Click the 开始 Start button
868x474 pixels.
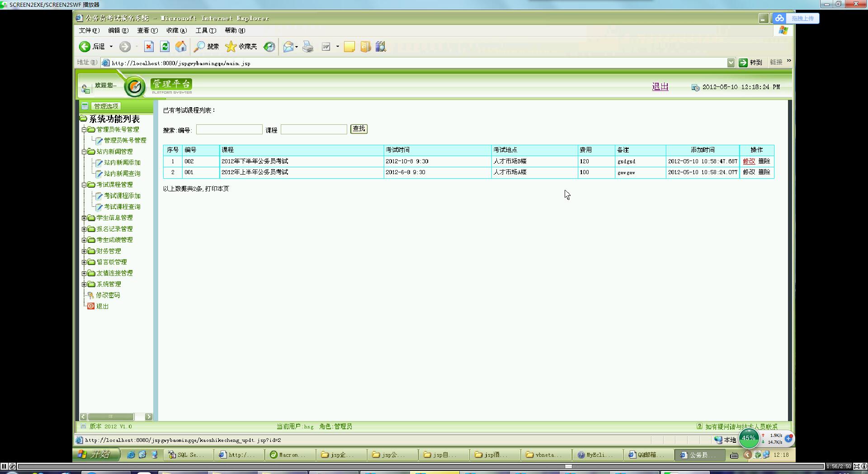[96, 455]
